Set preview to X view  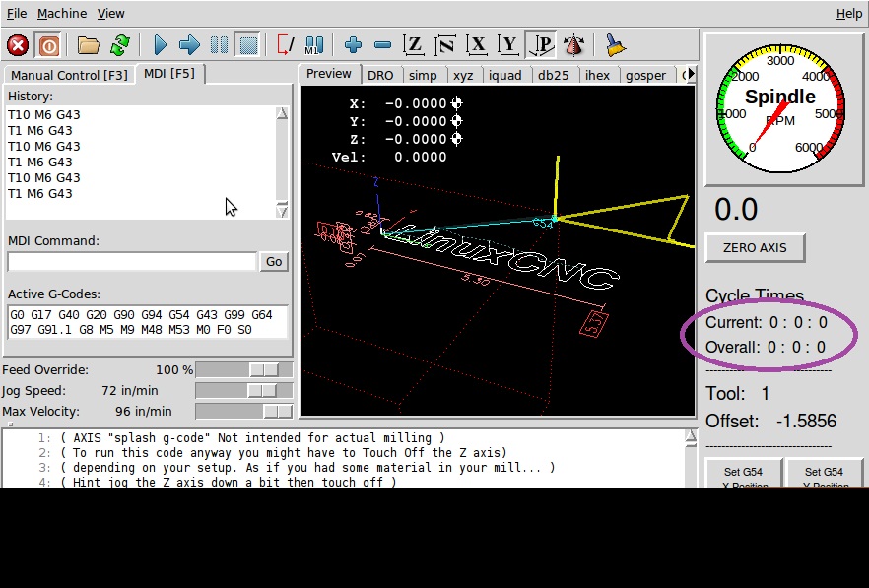(x=477, y=45)
